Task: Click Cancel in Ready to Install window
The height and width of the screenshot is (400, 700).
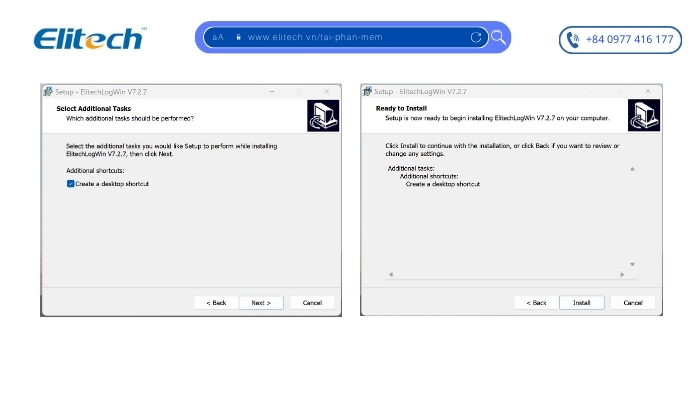Action: [x=633, y=303]
